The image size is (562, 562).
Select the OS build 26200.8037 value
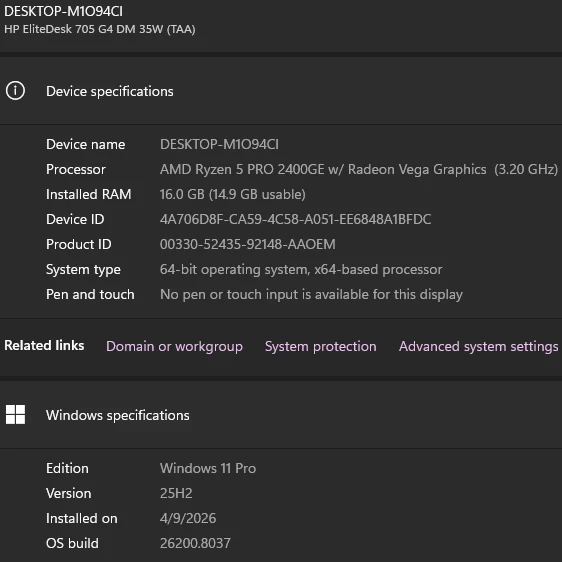click(195, 543)
